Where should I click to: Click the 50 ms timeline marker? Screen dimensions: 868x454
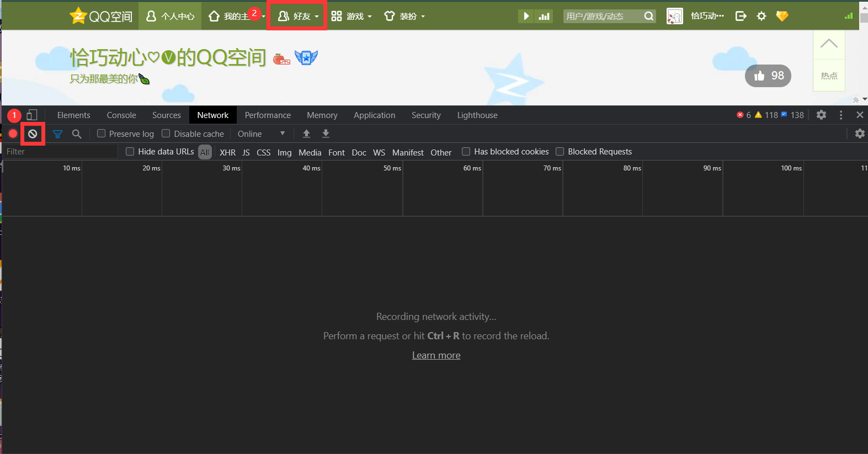coord(392,168)
